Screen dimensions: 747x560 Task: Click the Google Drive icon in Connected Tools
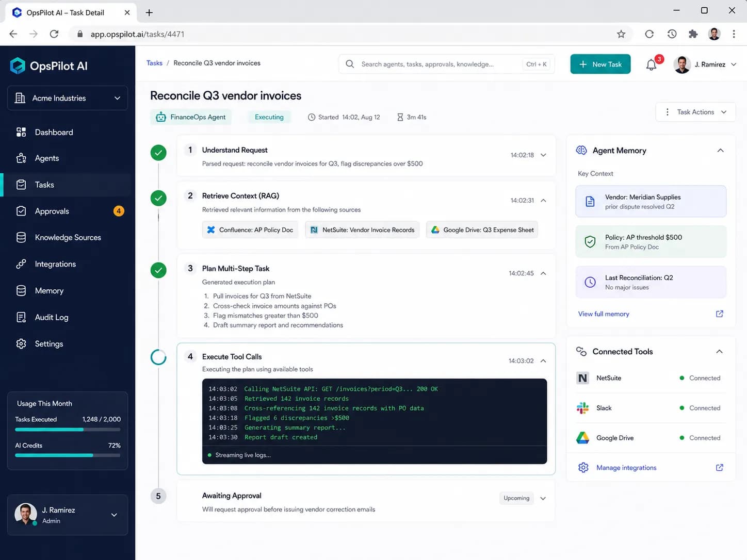(x=582, y=438)
